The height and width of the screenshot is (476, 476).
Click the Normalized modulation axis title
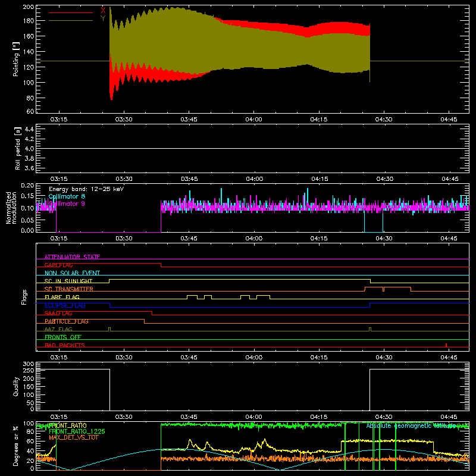(11, 208)
